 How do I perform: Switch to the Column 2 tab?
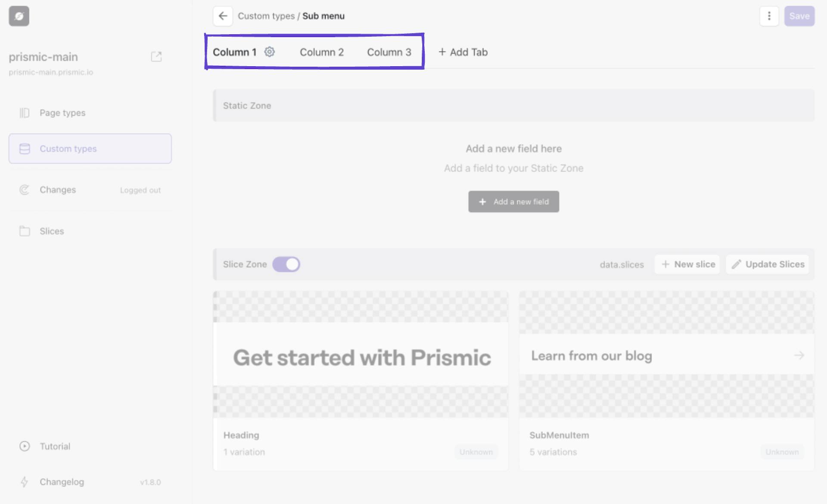(x=322, y=52)
